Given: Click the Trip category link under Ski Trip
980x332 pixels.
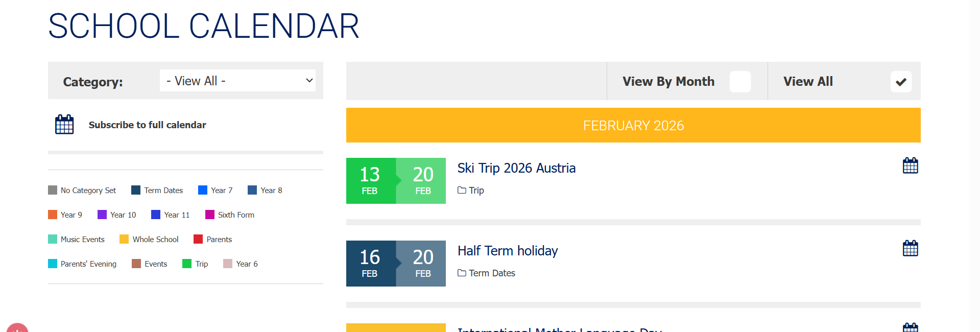Looking at the screenshot, I should pos(476,191).
